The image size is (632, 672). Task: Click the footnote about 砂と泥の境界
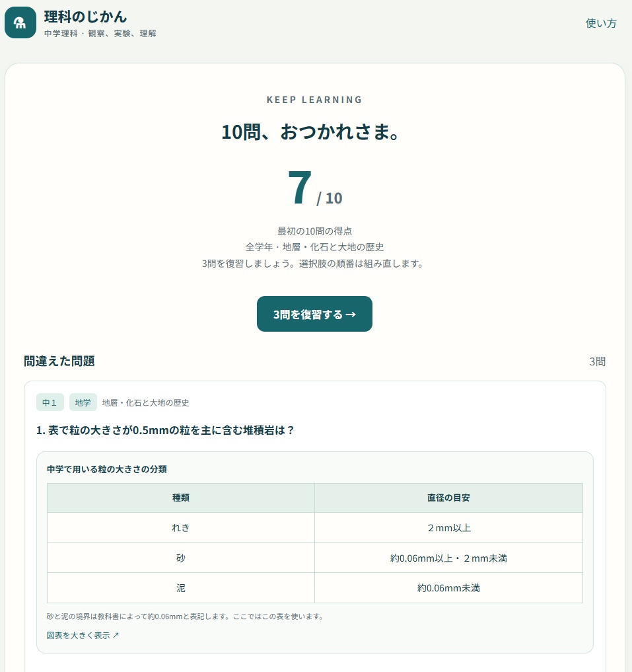pyautogui.click(x=185, y=616)
